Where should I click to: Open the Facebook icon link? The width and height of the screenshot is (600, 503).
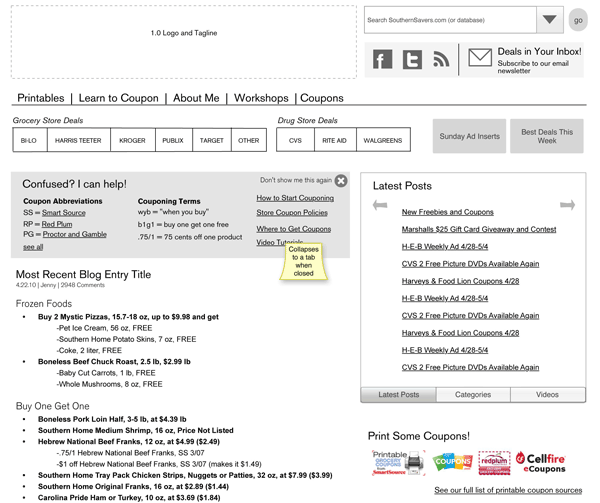382,59
